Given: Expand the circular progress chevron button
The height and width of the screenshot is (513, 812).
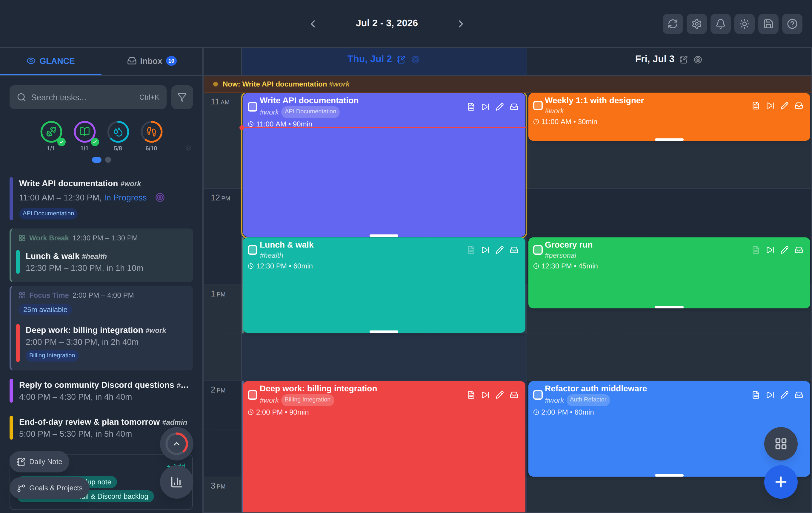Looking at the screenshot, I should (x=177, y=444).
